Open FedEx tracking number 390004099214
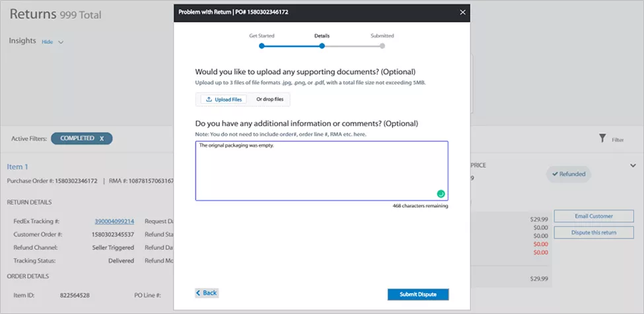 pyautogui.click(x=113, y=221)
